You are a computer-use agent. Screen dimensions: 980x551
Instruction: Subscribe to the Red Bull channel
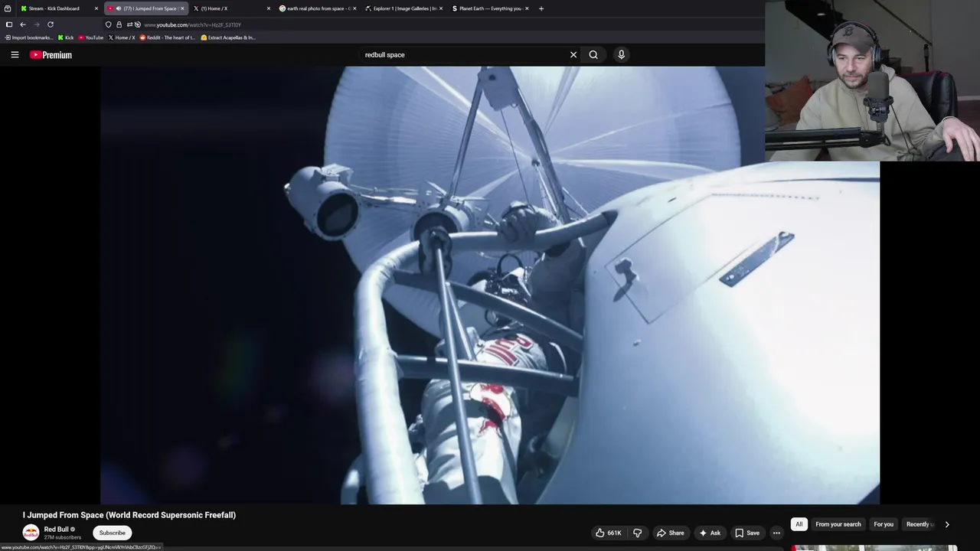pos(112,533)
